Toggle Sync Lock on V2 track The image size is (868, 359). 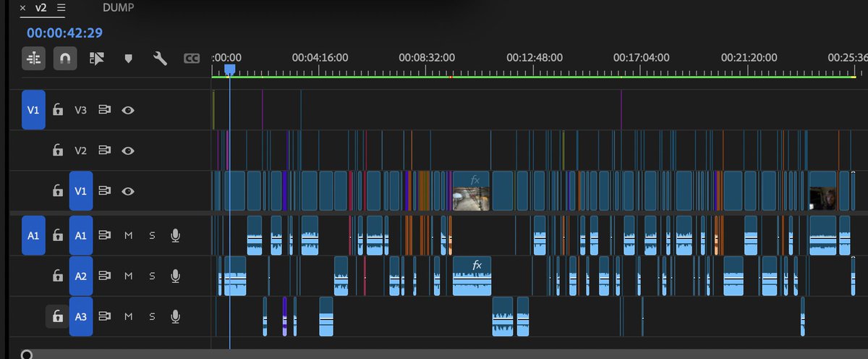click(105, 151)
